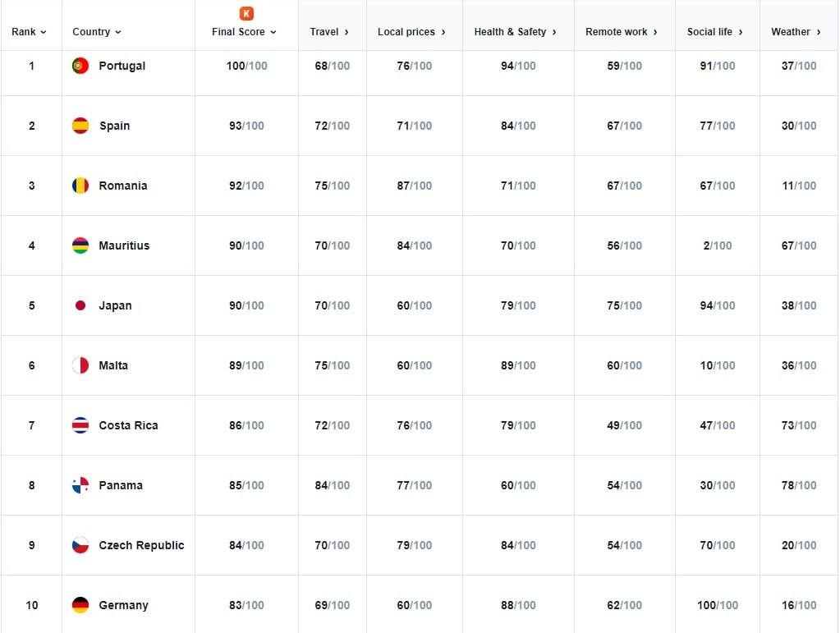Click the Mauritius flag icon
The image size is (840, 633).
click(80, 245)
